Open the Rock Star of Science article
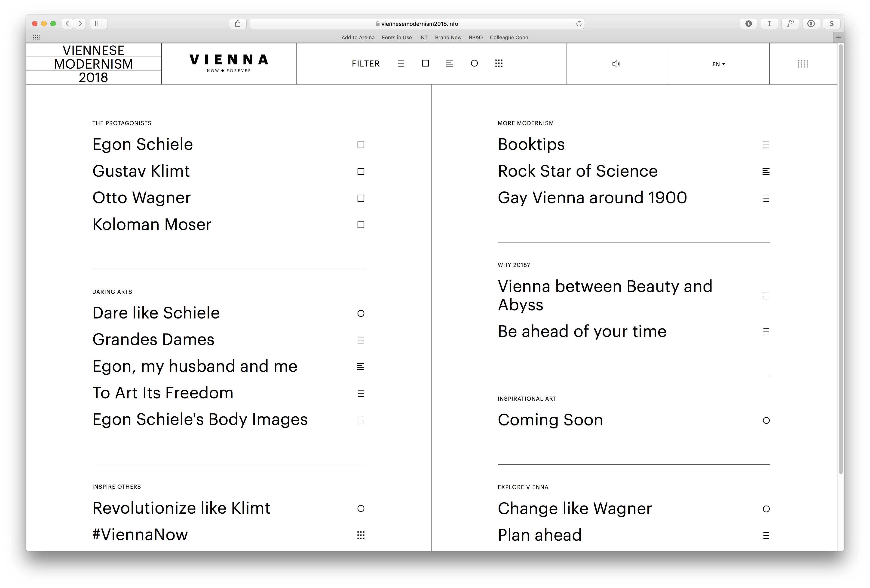 (x=577, y=171)
